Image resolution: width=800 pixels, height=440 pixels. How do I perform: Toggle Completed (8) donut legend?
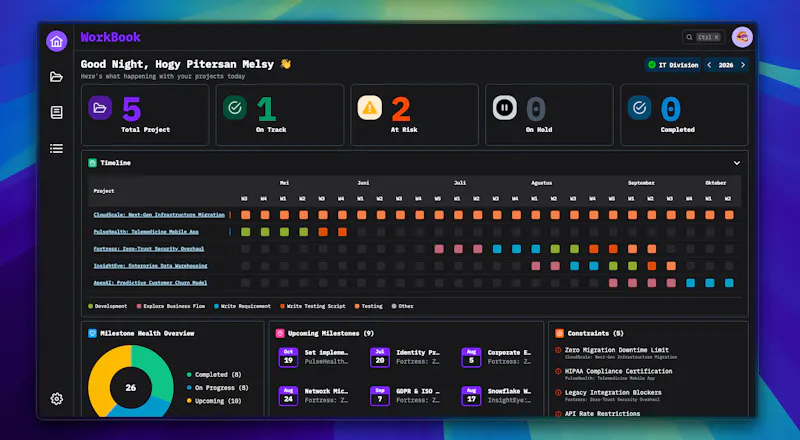pos(214,375)
